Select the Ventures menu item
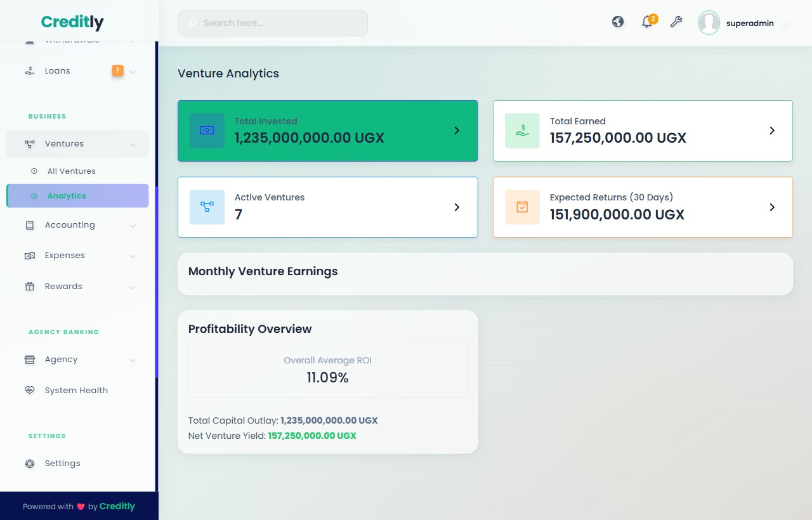The image size is (812, 520). pos(77,144)
